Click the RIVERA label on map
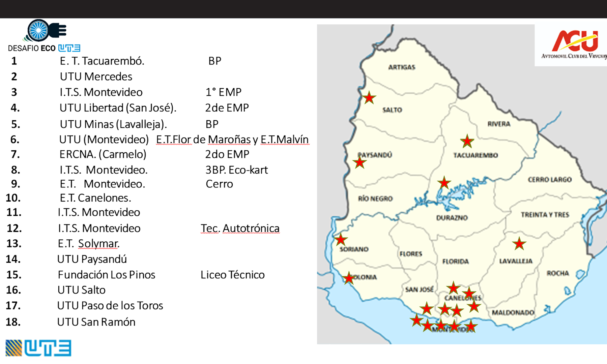The image size is (607, 364). point(499,124)
